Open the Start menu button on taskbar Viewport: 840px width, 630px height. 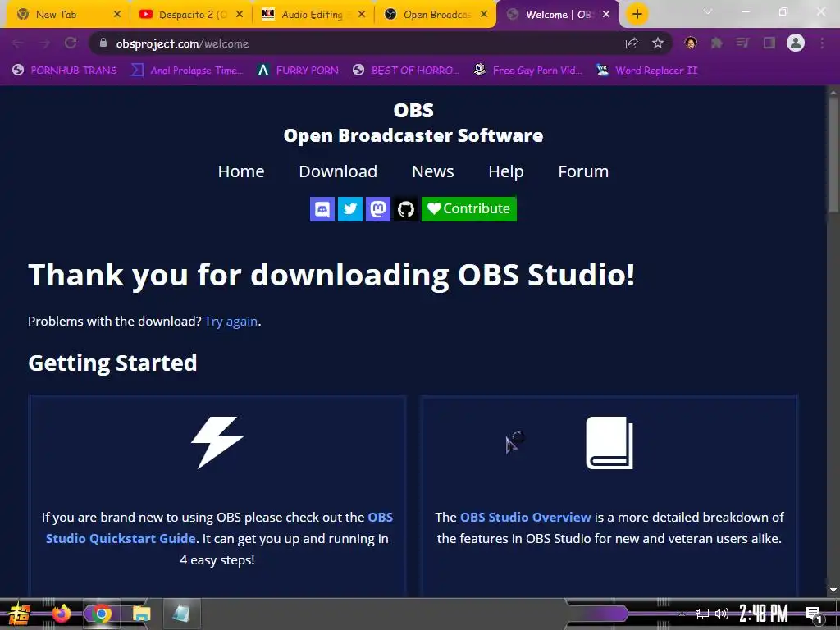[20, 614]
